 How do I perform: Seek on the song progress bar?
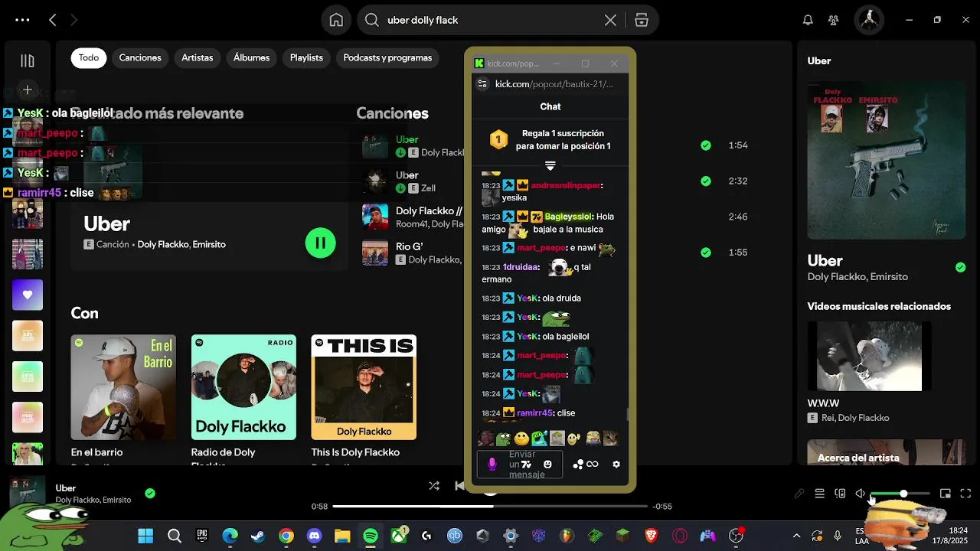click(491, 506)
